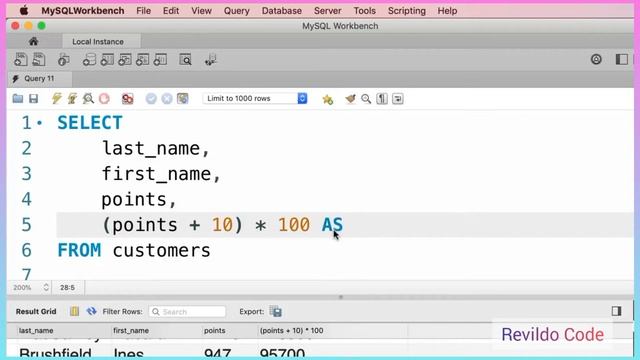
Task: Open the Scripting menu
Action: coord(407,11)
